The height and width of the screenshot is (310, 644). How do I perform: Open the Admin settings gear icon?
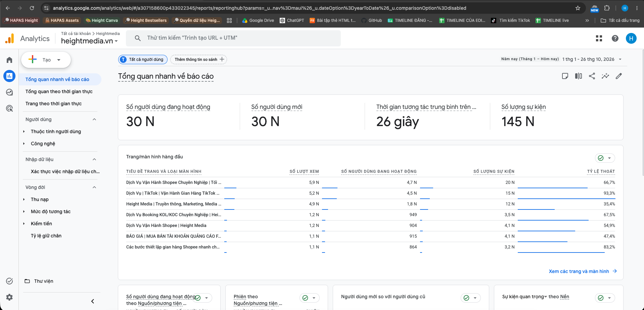tap(9, 297)
